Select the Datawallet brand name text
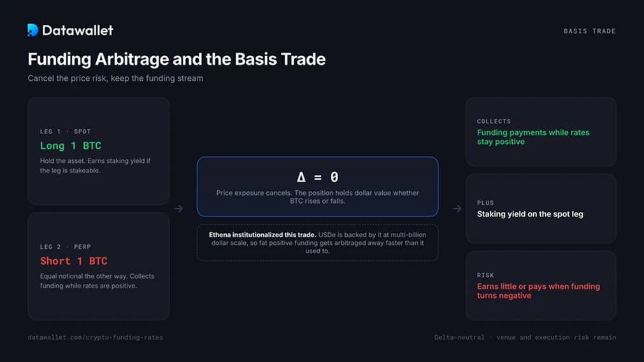 pyautogui.click(x=78, y=31)
